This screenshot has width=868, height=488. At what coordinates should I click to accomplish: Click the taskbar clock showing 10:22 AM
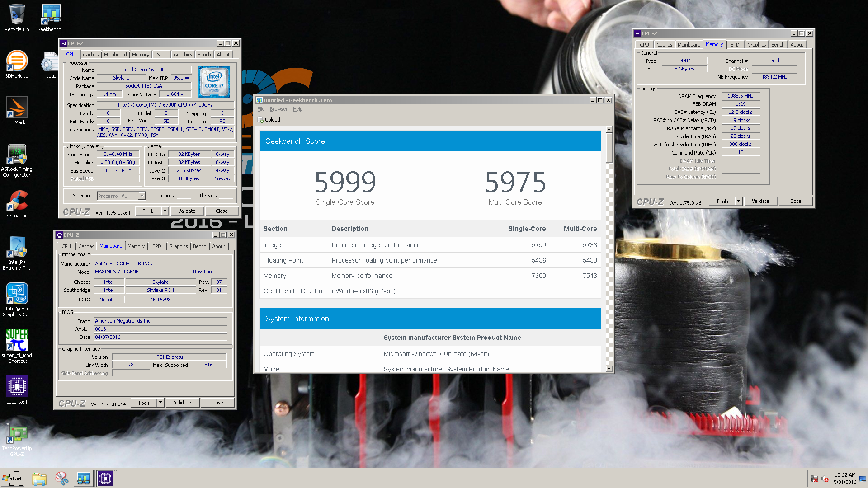click(845, 479)
